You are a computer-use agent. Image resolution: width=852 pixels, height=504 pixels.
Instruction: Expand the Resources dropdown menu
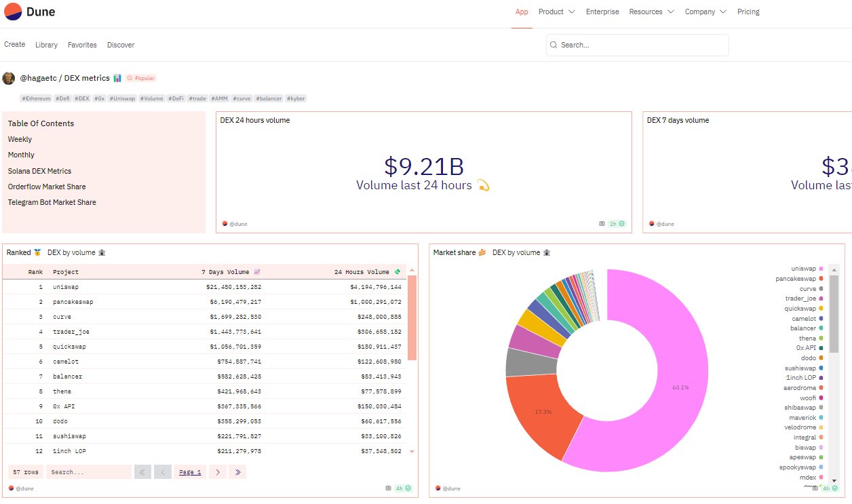click(x=651, y=12)
